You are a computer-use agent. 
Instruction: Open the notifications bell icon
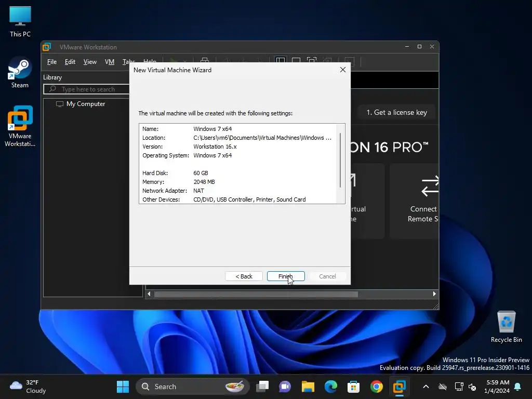(518, 387)
